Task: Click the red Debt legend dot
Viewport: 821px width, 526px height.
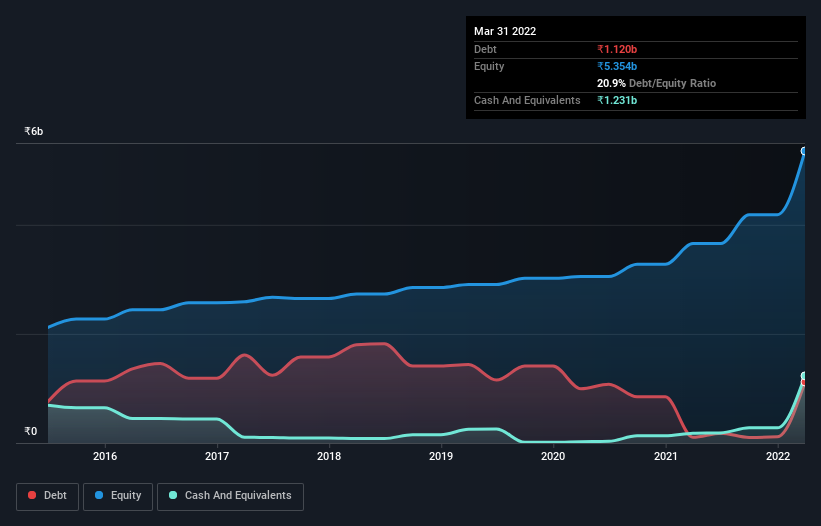Action: click(32, 495)
